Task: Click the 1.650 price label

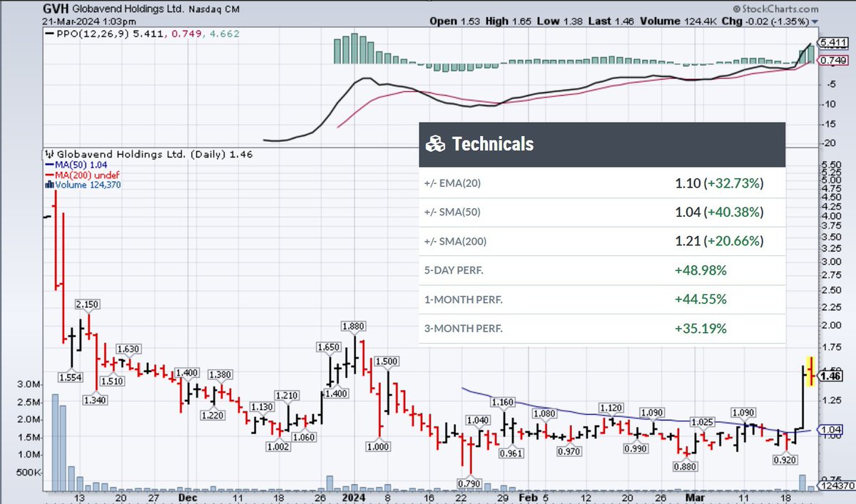Action: [329, 347]
